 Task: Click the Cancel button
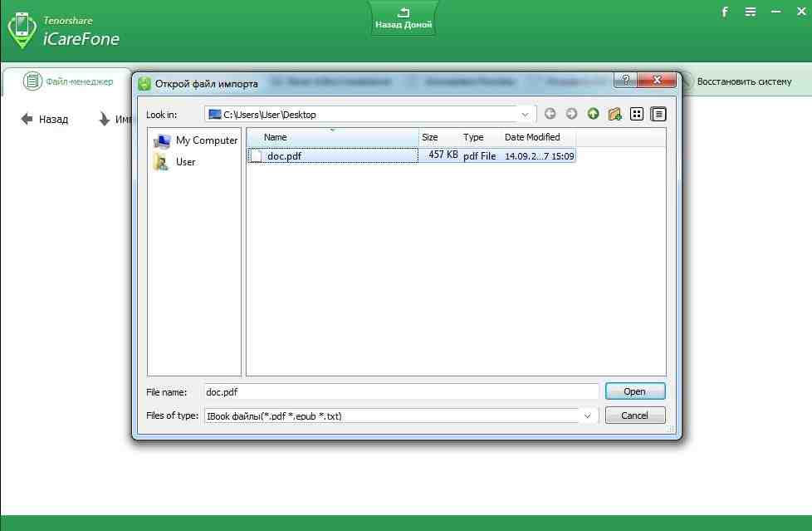tap(635, 415)
